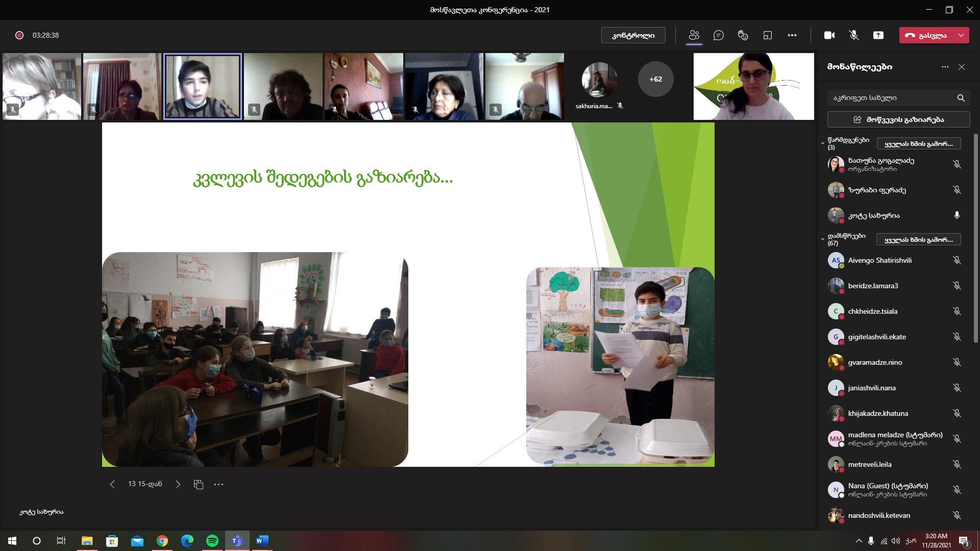Viewport: 980px width, 551px height.
Task: Toggle mic icon for ხათუნა გოგალაძე
Action: [x=957, y=164]
